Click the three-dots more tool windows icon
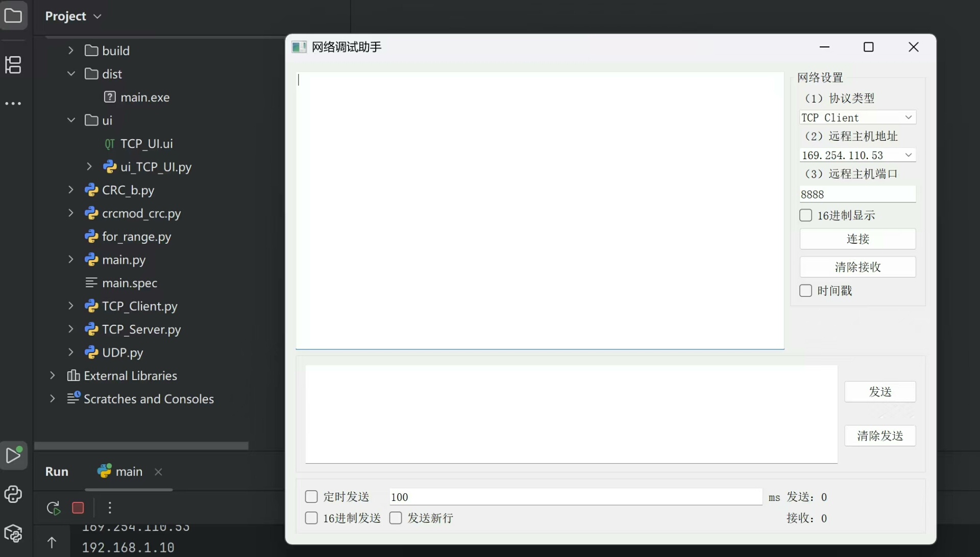The width and height of the screenshot is (980, 557). [x=13, y=104]
